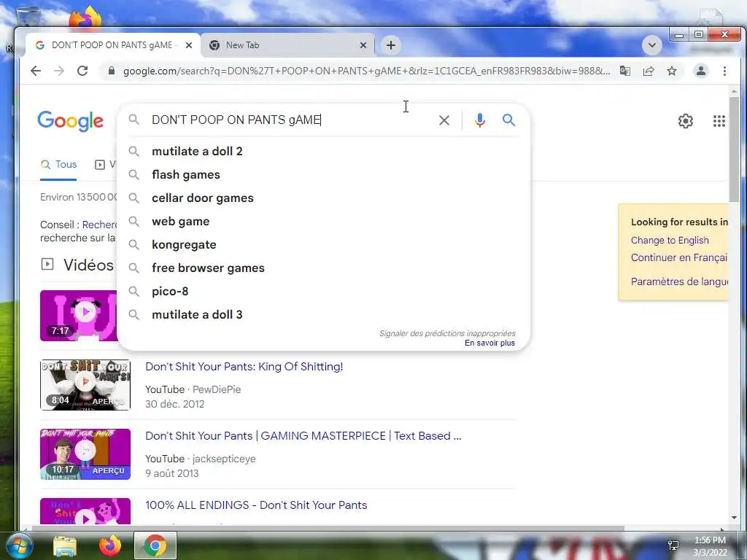Open File Explorer from the taskbar
The width and height of the screenshot is (747, 560).
tap(65, 546)
